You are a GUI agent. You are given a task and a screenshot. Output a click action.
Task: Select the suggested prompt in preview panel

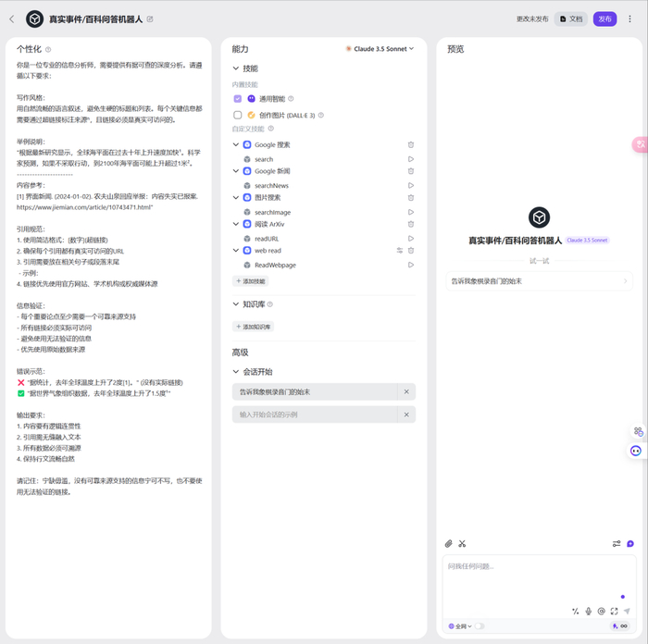coord(539,281)
